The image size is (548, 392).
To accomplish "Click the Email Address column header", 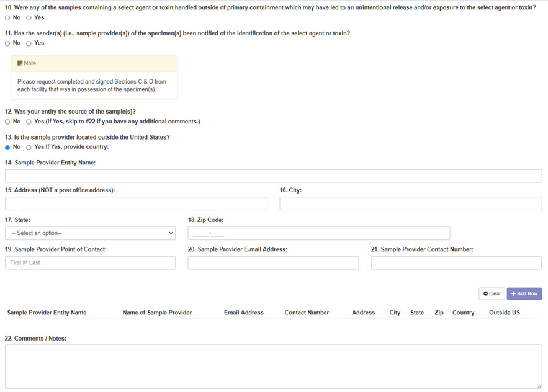I will [244, 313].
